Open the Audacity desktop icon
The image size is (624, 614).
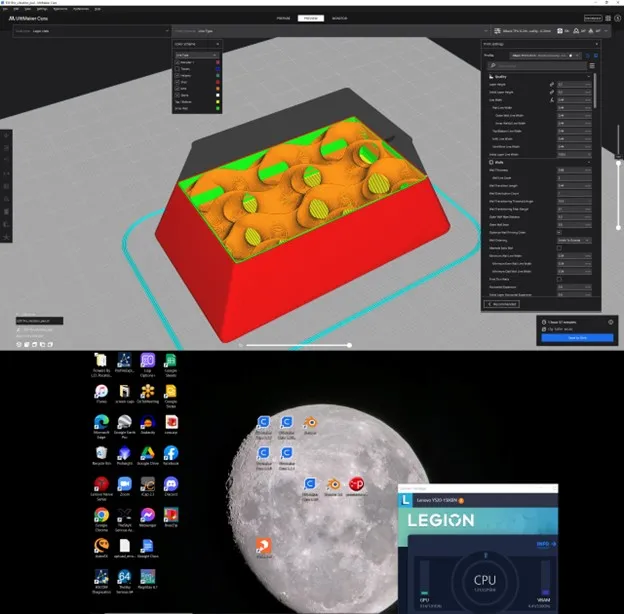pos(148,424)
